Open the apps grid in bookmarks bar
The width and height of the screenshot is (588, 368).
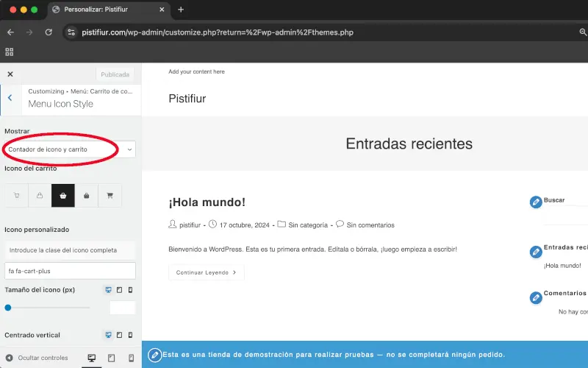pyautogui.click(x=10, y=52)
